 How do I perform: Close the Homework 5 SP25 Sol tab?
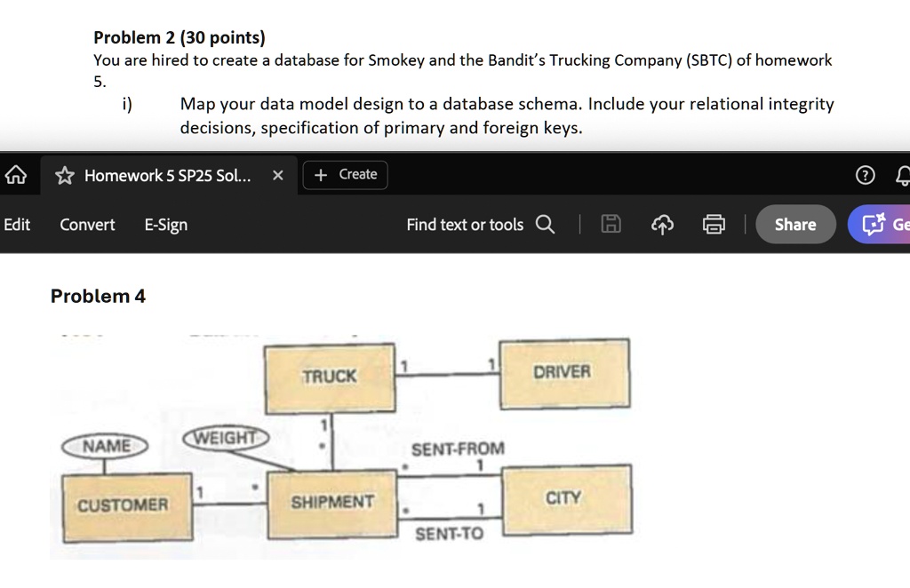click(x=276, y=175)
